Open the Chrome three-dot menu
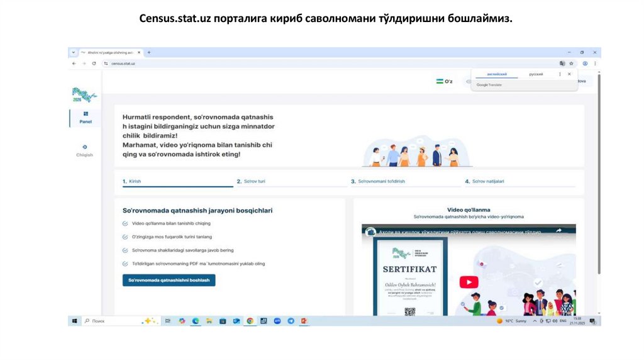The width and height of the screenshot is (644, 361). click(x=595, y=64)
